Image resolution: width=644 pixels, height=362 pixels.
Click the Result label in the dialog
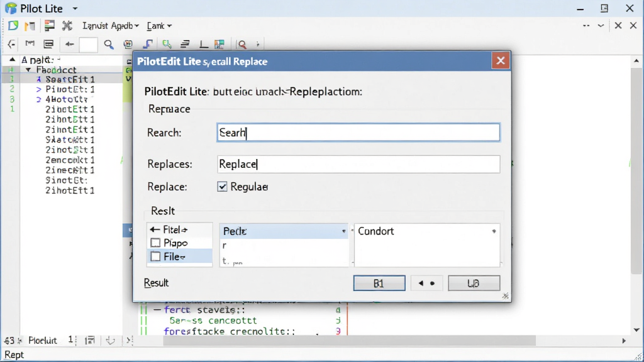pyautogui.click(x=156, y=283)
